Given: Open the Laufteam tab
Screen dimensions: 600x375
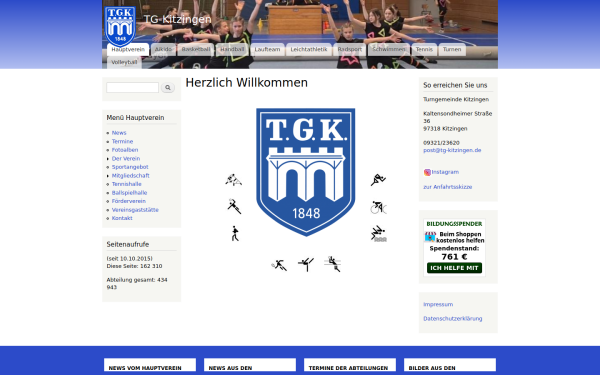Looking at the screenshot, I should tap(267, 49).
